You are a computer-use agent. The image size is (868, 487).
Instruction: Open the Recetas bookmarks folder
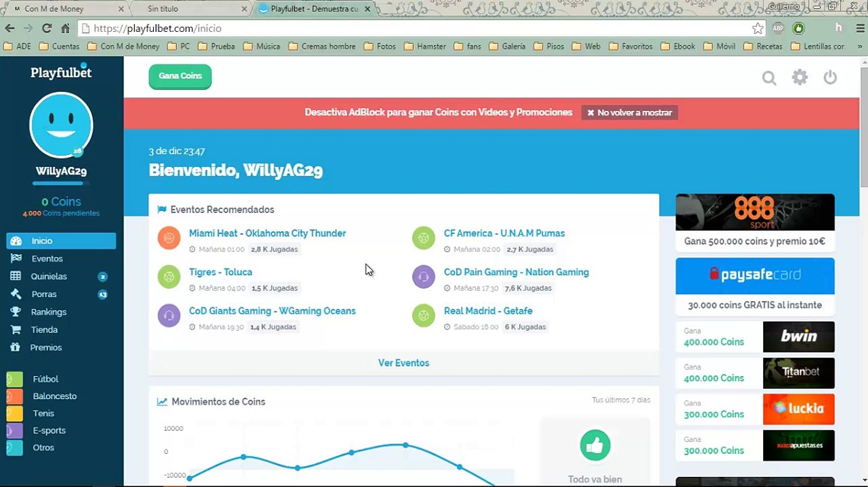click(x=763, y=47)
